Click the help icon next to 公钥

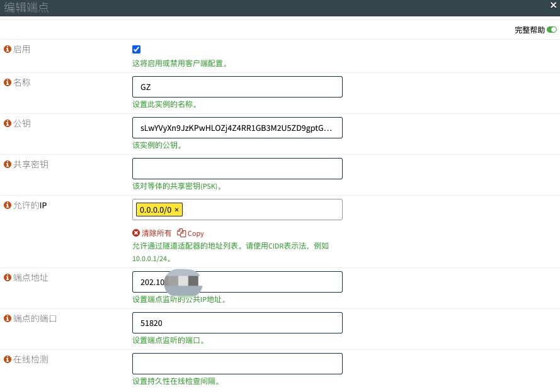(x=8, y=123)
